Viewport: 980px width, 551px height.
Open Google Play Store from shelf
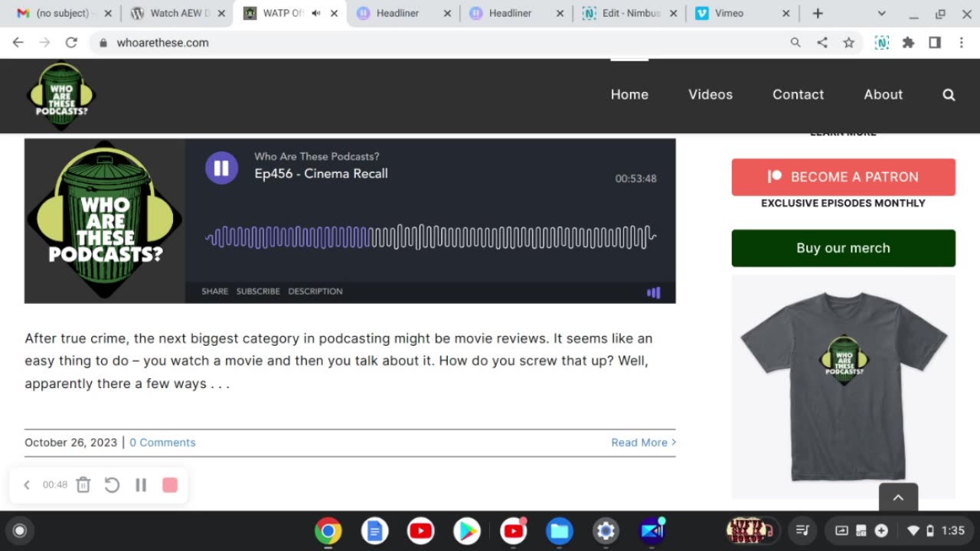[x=467, y=530]
